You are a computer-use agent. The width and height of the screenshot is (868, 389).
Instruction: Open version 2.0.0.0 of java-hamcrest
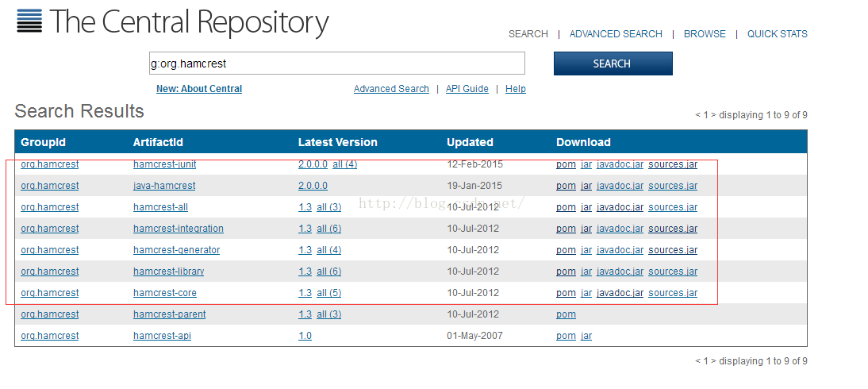[313, 186]
